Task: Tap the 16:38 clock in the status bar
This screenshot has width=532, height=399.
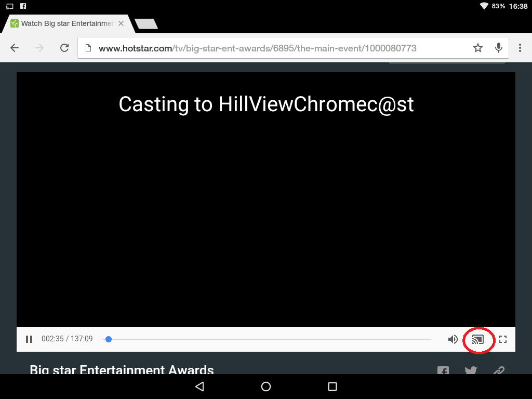Action: tap(518, 6)
